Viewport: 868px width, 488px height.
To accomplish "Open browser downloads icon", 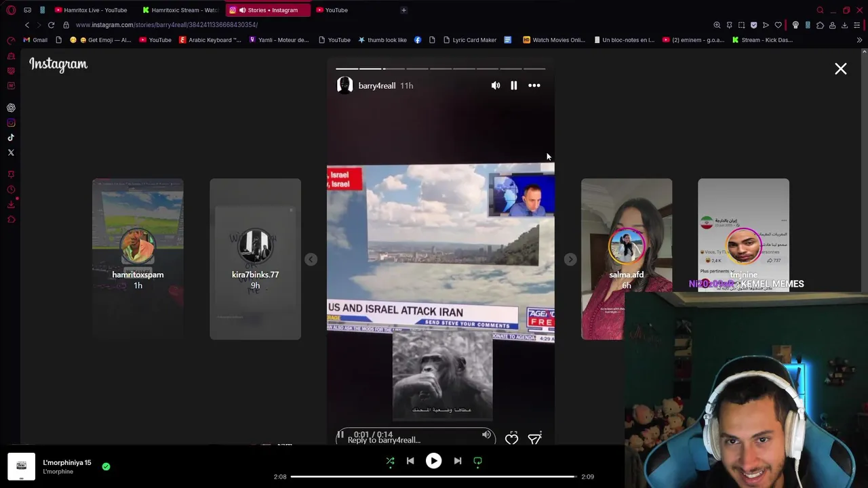I will coord(844,25).
